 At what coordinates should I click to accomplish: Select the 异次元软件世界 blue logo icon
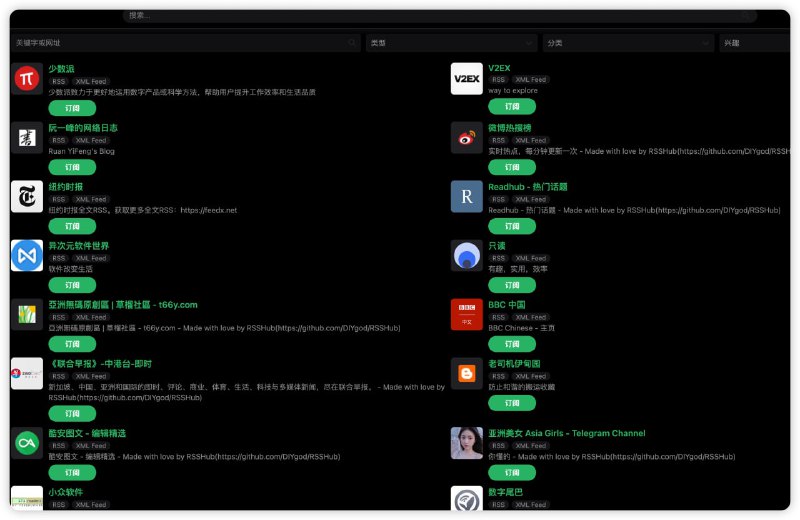coord(27,256)
